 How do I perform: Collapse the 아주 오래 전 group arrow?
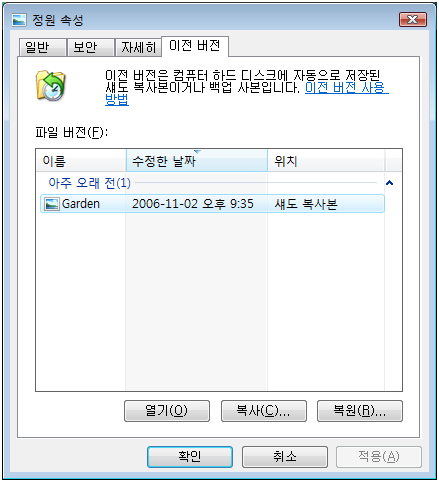pyautogui.click(x=389, y=183)
